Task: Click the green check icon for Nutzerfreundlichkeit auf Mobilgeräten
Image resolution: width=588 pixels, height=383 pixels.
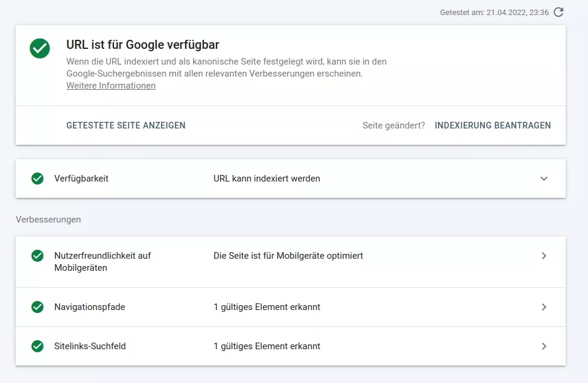Action: (x=37, y=256)
